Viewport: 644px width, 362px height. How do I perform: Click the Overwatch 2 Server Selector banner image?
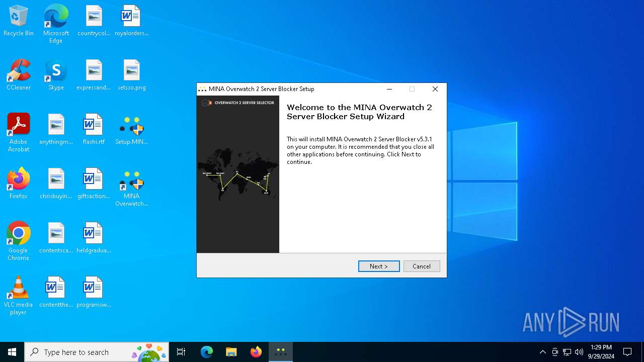(238, 174)
